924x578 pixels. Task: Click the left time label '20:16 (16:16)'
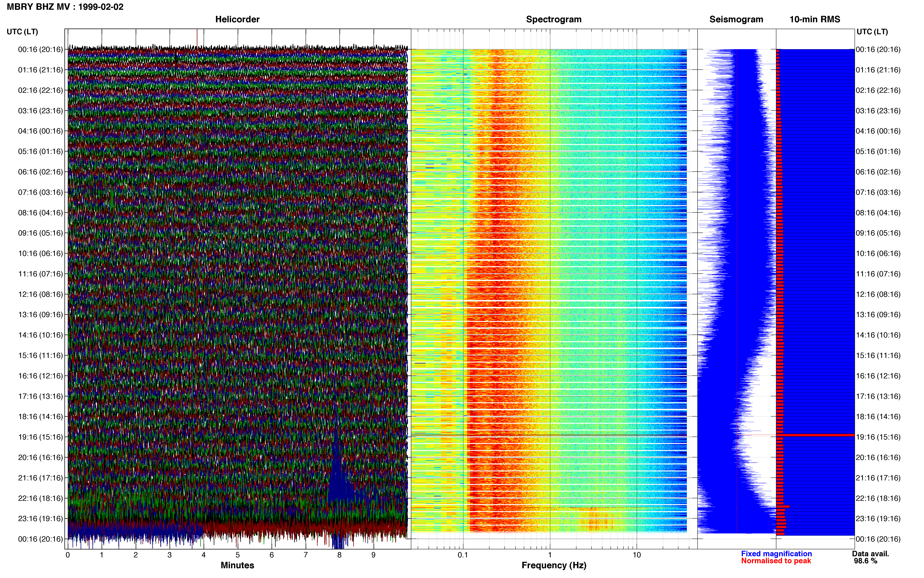pos(40,458)
